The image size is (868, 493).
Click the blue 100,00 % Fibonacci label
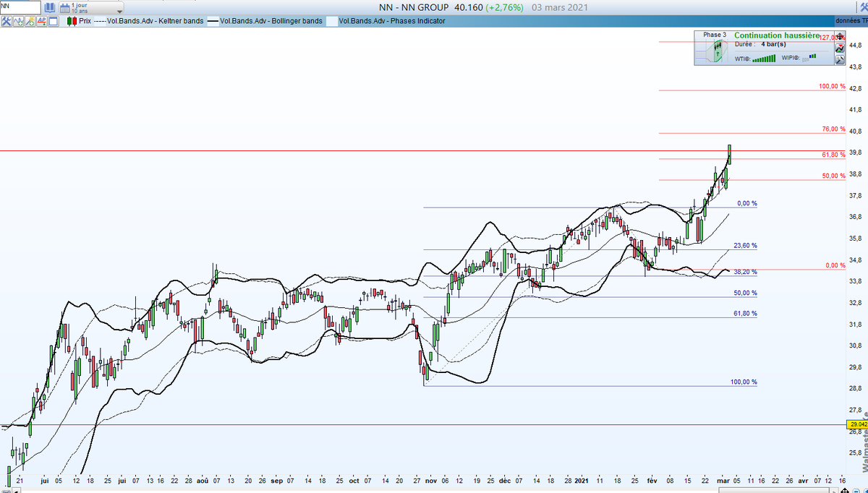[744, 382]
